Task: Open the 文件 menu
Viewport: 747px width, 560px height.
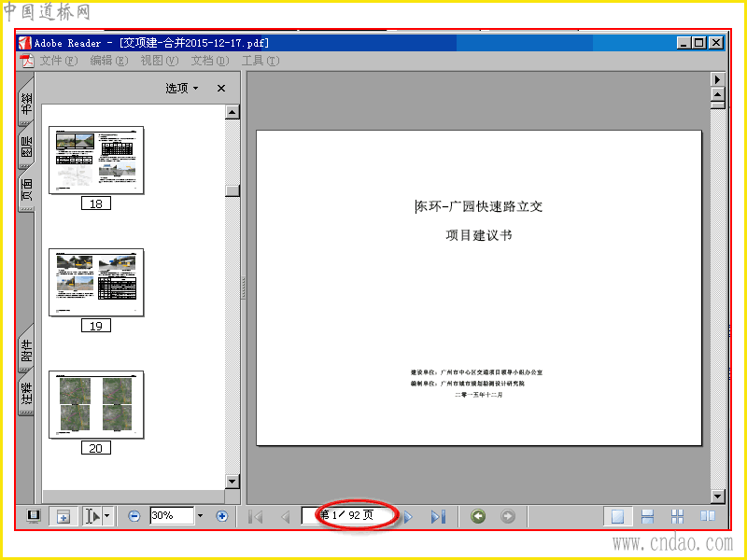Action: click(x=58, y=61)
